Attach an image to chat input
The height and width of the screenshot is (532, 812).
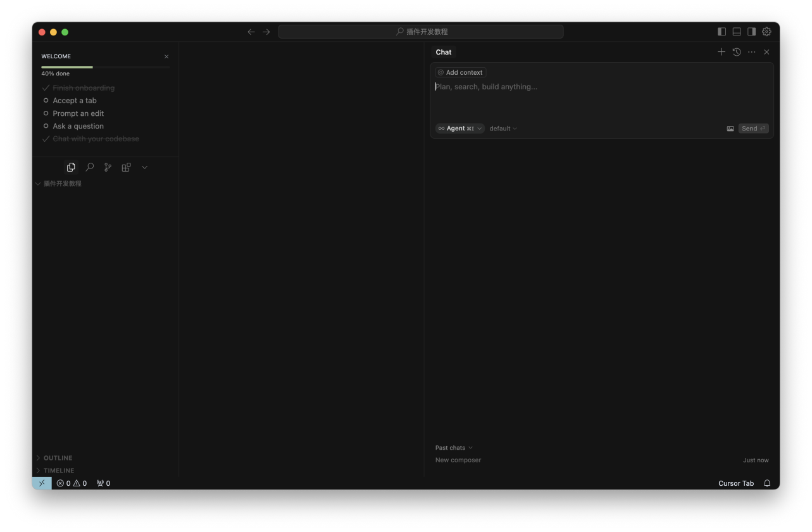pyautogui.click(x=730, y=129)
